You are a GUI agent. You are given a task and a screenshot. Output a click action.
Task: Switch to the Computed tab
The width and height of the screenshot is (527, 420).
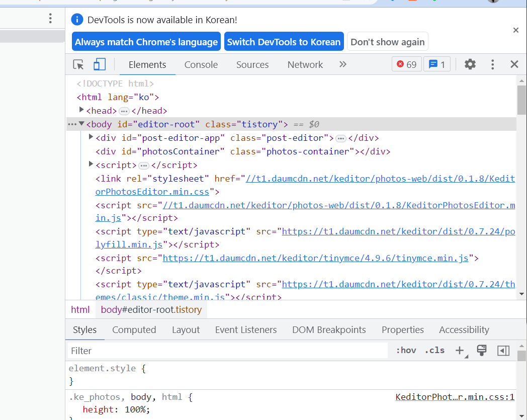[134, 329]
